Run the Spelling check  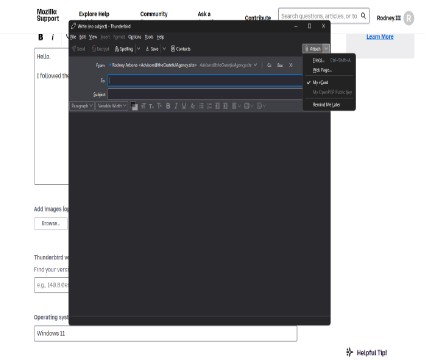124,49
